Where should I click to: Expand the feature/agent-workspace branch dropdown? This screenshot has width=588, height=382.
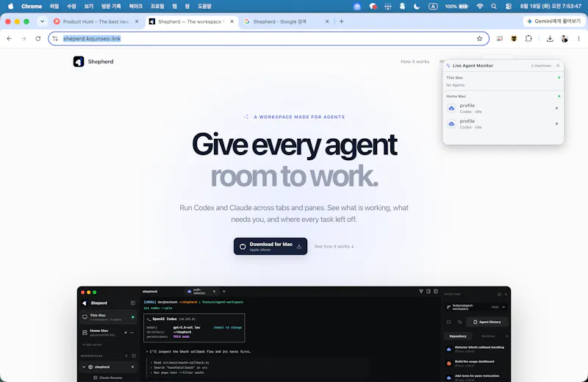(x=503, y=307)
